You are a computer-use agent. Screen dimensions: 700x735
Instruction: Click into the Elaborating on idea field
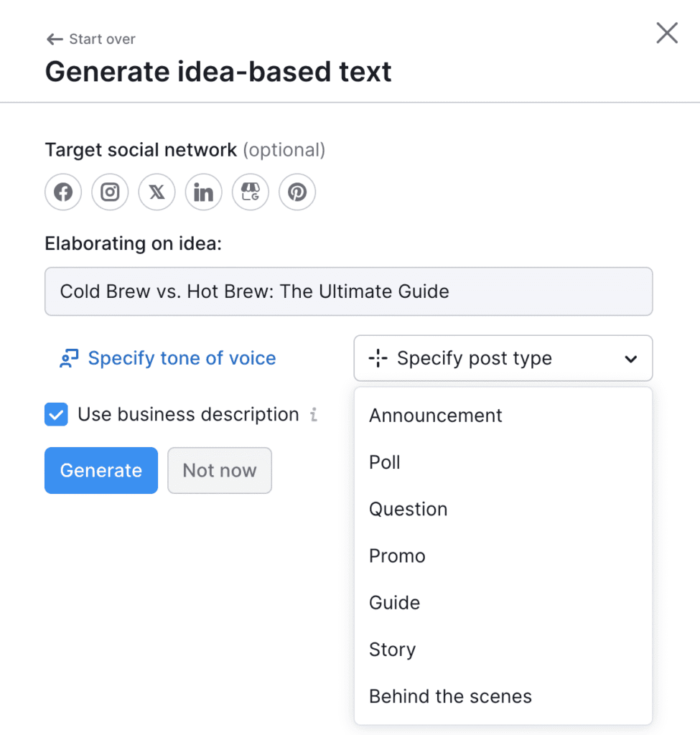point(348,291)
